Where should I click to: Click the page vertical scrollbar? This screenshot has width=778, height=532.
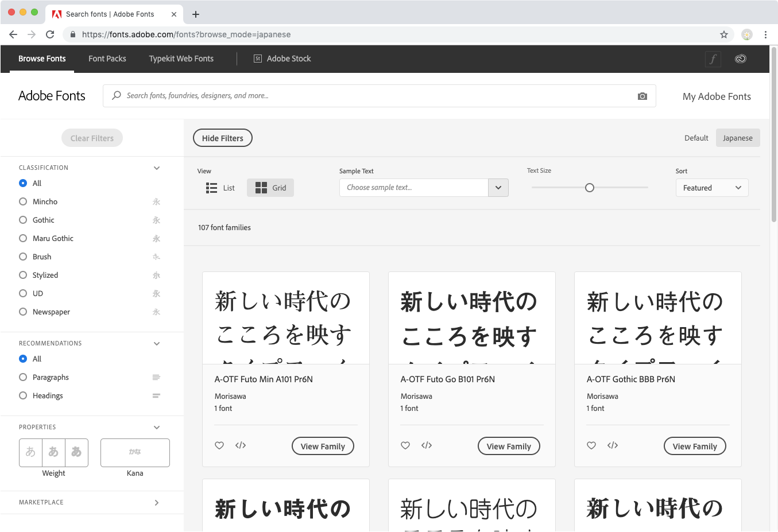click(774, 135)
